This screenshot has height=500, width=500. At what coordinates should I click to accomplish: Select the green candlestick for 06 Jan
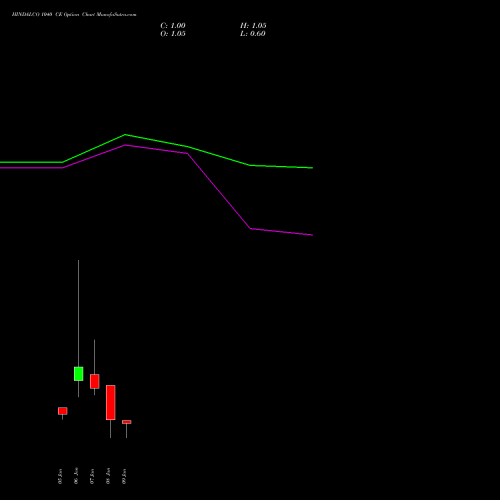(x=78, y=374)
